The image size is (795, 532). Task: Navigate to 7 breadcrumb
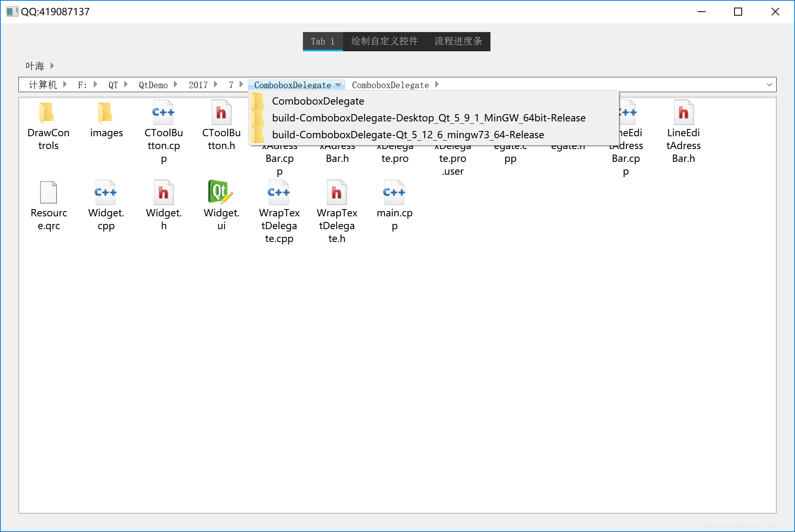pos(231,85)
